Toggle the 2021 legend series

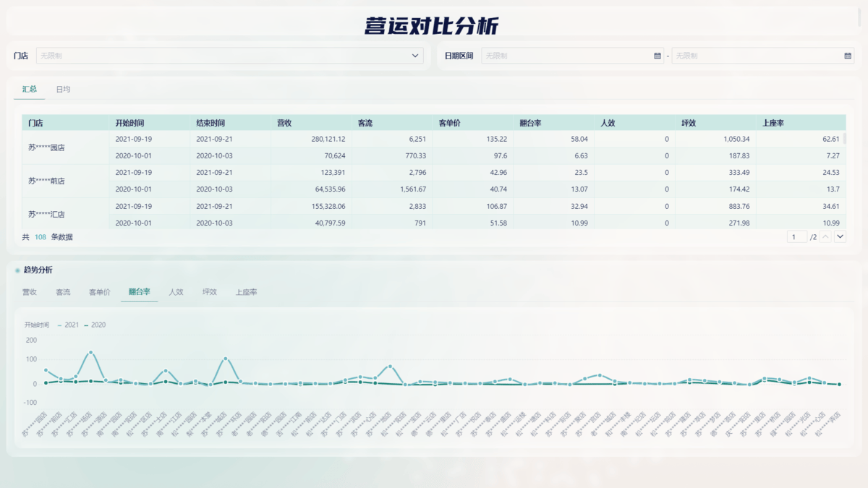[69, 325]
